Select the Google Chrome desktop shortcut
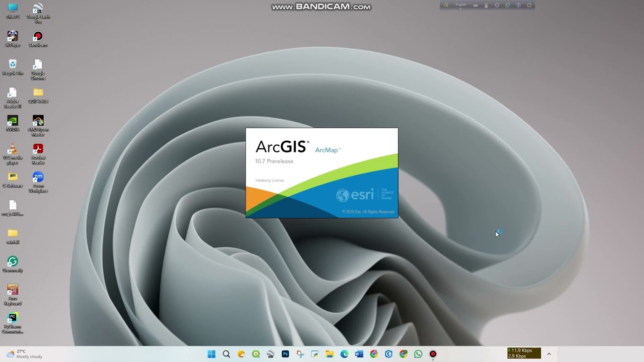The height and width of the screenshot is (362, 644). tap(38, 69)
